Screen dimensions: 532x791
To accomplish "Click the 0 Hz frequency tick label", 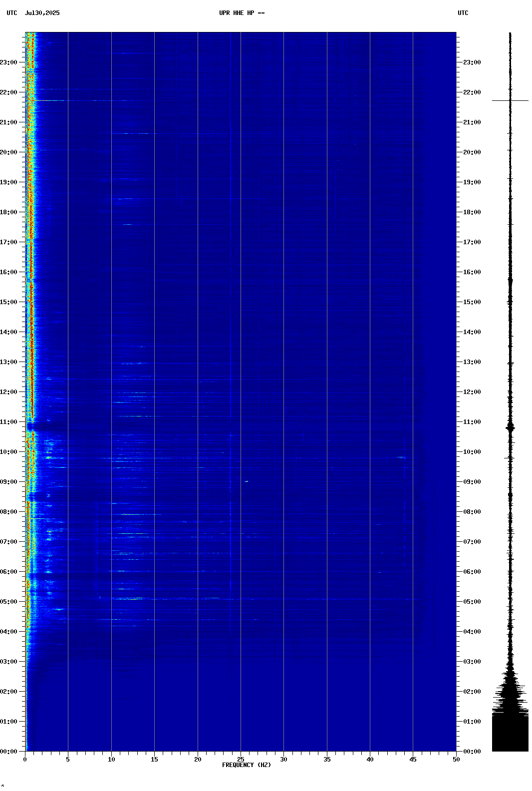I will point(25,760).
